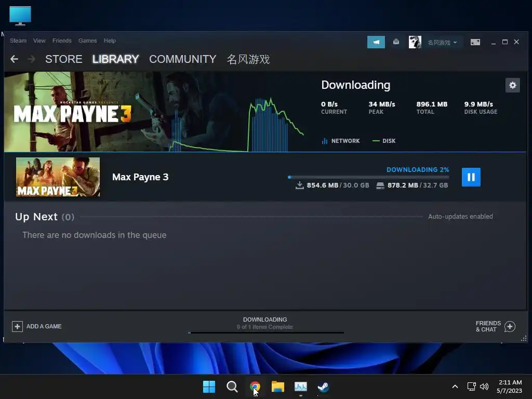Open the announcements megaphone icon
The height and width of the screenshot is (399, 532).
pos(376,42)
